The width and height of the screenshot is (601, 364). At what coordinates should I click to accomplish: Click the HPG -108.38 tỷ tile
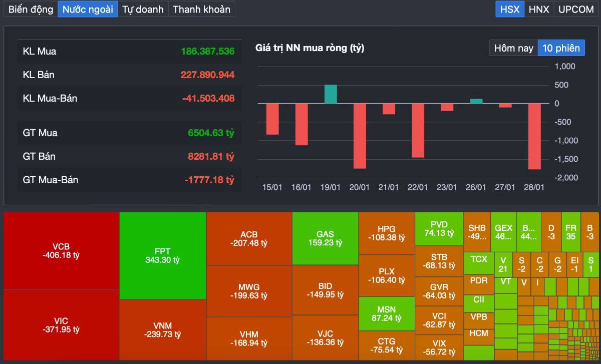click(387, 233)
